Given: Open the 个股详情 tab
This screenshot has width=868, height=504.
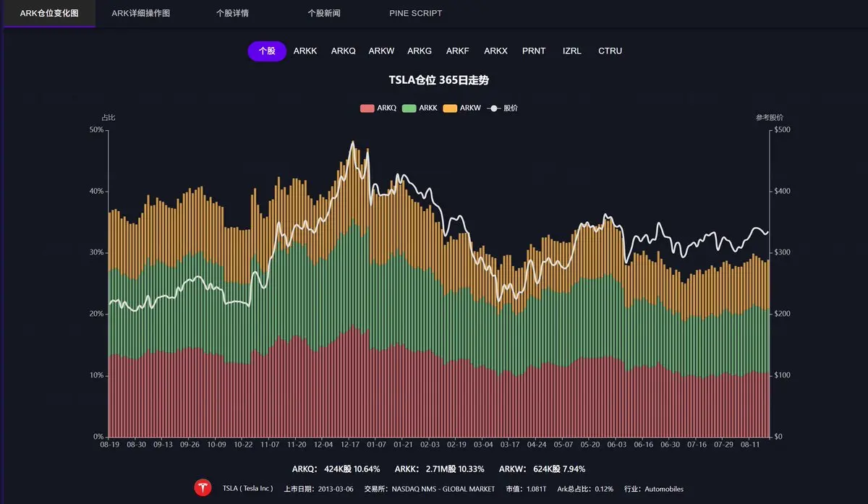Looking at the screenshot, I should (x=232, y=13).
